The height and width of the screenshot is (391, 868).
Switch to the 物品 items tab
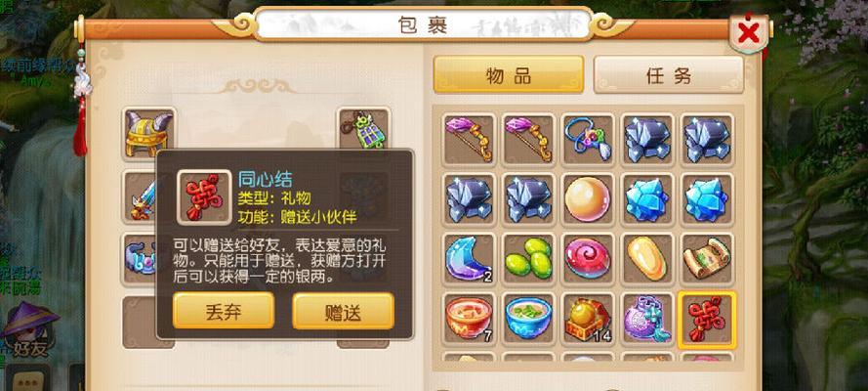pos(508,74)
